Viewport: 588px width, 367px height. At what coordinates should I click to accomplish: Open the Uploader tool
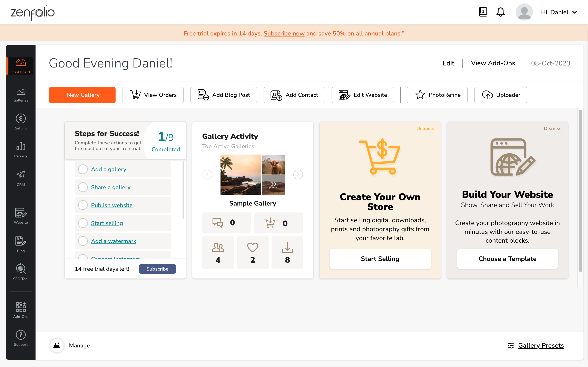pyautogui.click(x=501, y=95)
